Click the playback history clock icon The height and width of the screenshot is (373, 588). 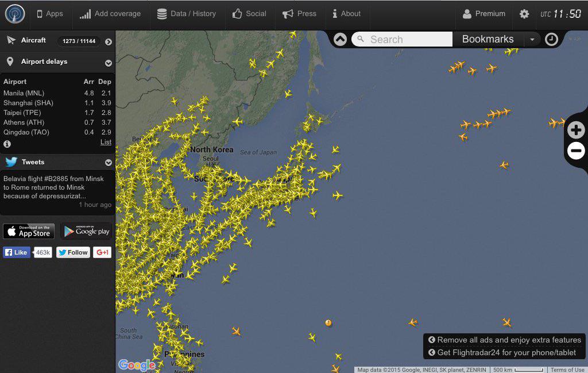(551, 40)
